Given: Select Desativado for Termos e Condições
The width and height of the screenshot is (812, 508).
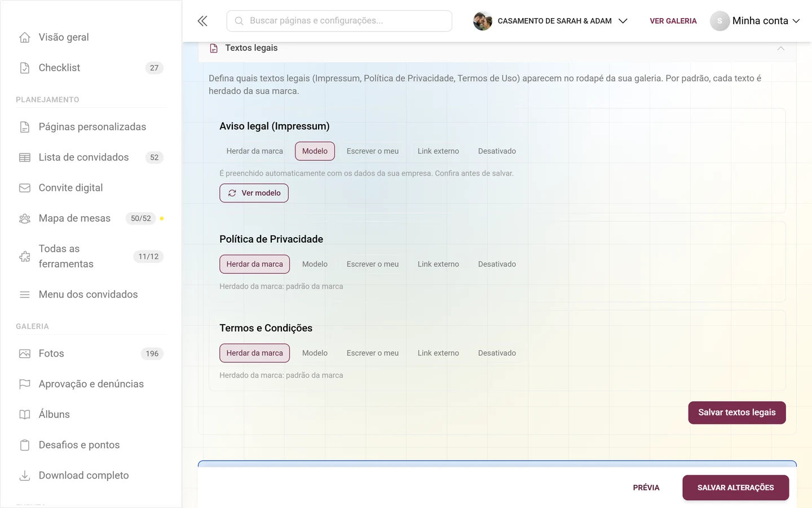Looking at the screenshot, I should tap(497, 353).
